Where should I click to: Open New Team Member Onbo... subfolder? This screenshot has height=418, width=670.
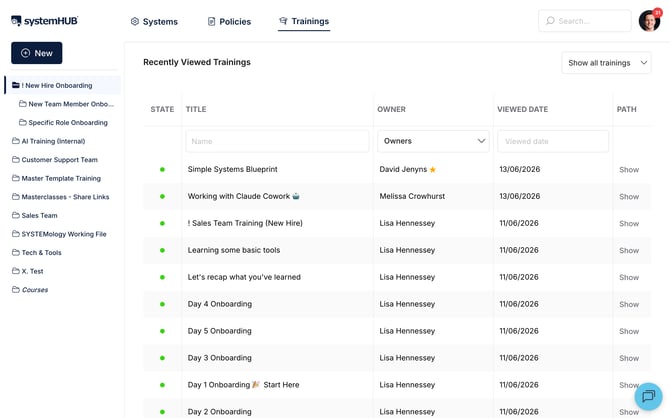(x=67, y=104)
